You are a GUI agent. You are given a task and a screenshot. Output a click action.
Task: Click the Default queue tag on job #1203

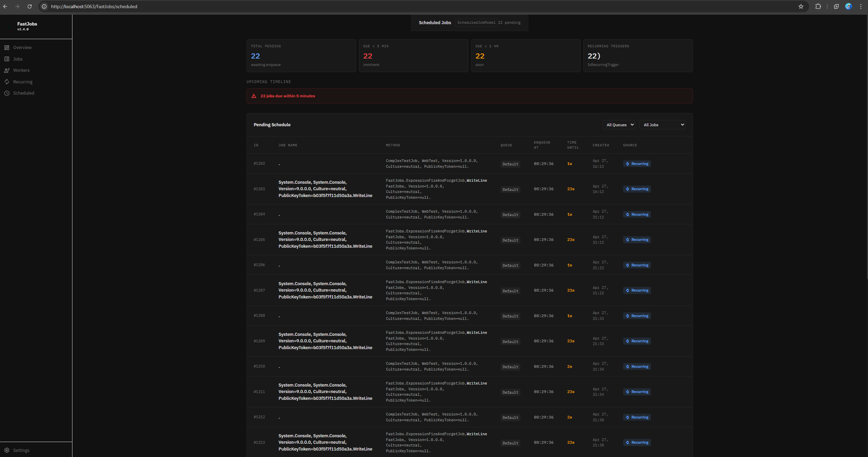click(510, 190)
